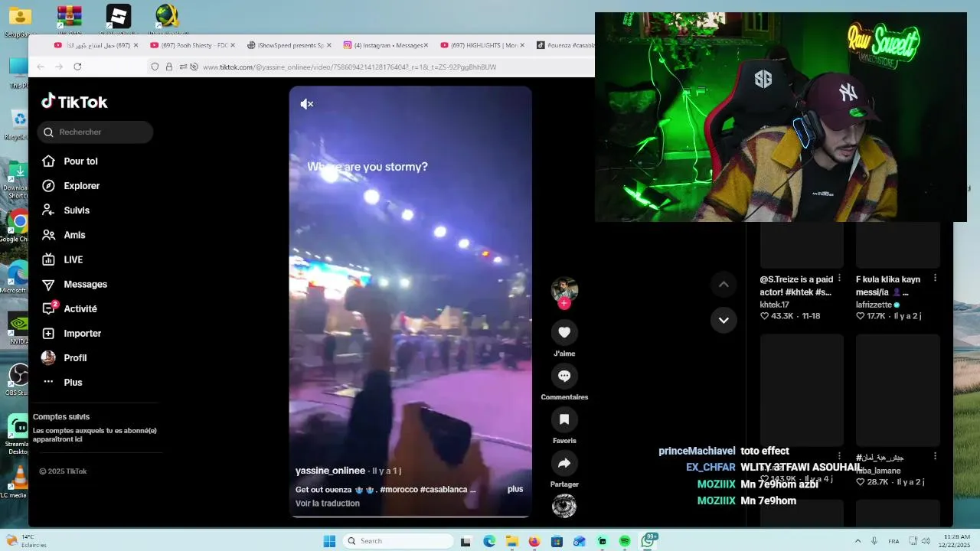
Task: Click the browser forward arrow
Action: click(59, 67)
